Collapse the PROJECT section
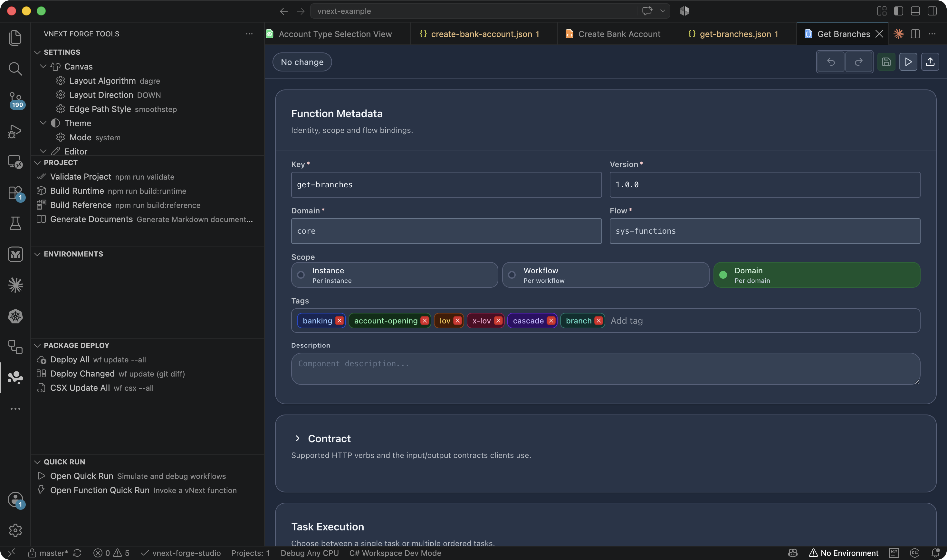 (37, 163)
